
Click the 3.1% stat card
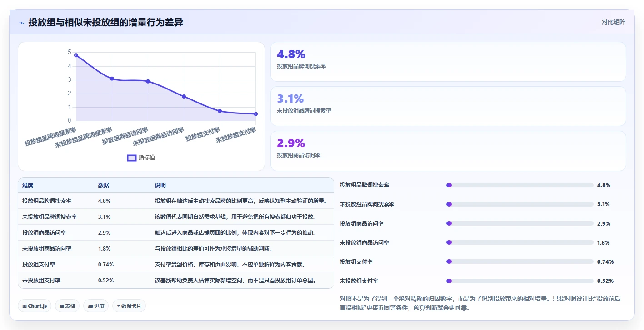[x=448, y=106]
